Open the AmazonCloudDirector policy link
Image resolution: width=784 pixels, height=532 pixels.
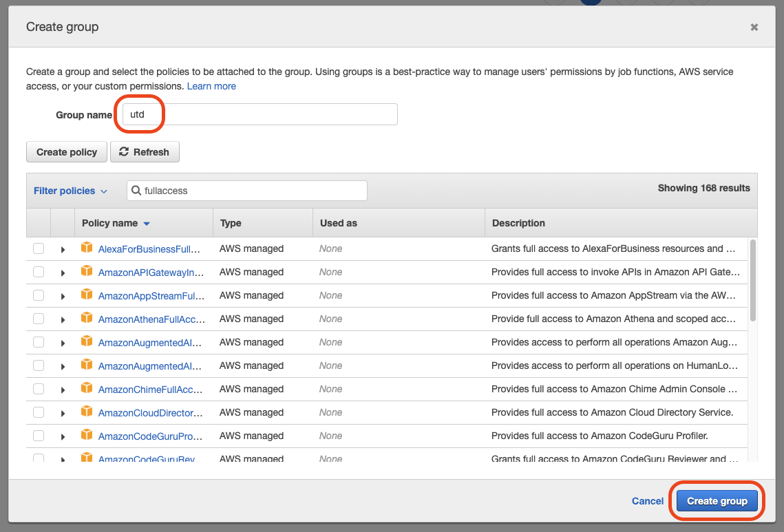[x=150, y=412]
